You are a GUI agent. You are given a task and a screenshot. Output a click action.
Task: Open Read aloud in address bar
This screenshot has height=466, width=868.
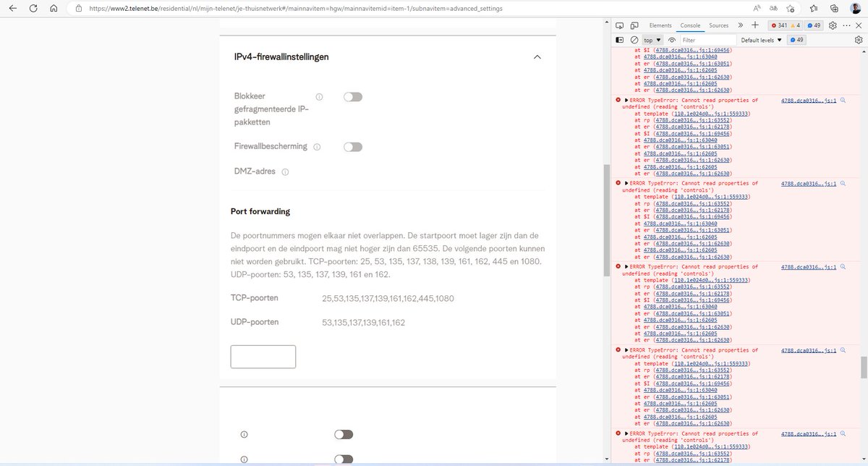[x=757, y=9]
